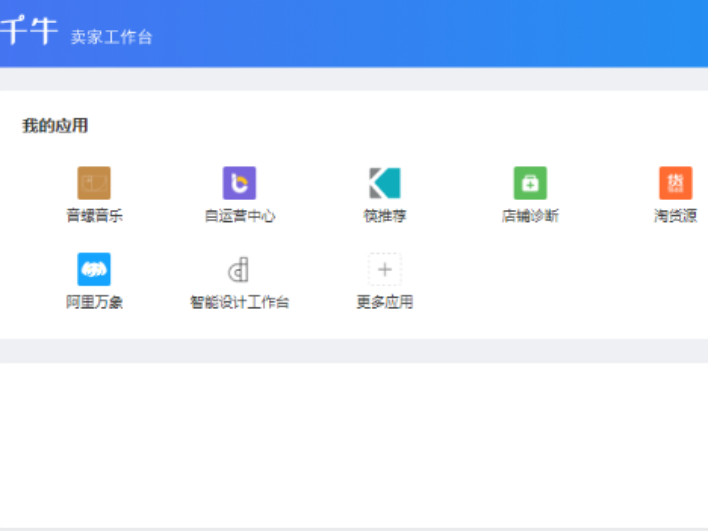The height and width of the screenshot is (531, 708).
Task: Click the 智能设计工作台 label text
Action: tap(239, 302)
